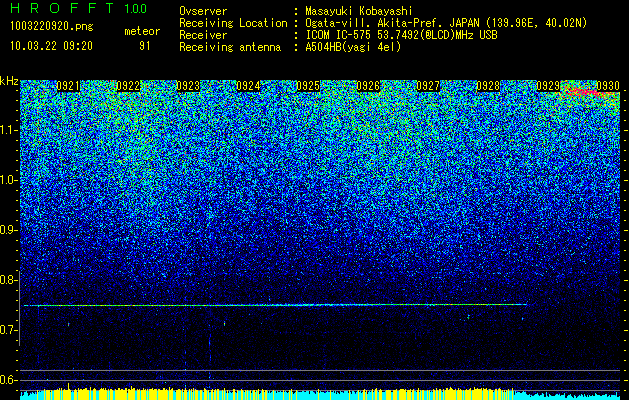Click the Receiving antenna label

(x=230, y=47)
